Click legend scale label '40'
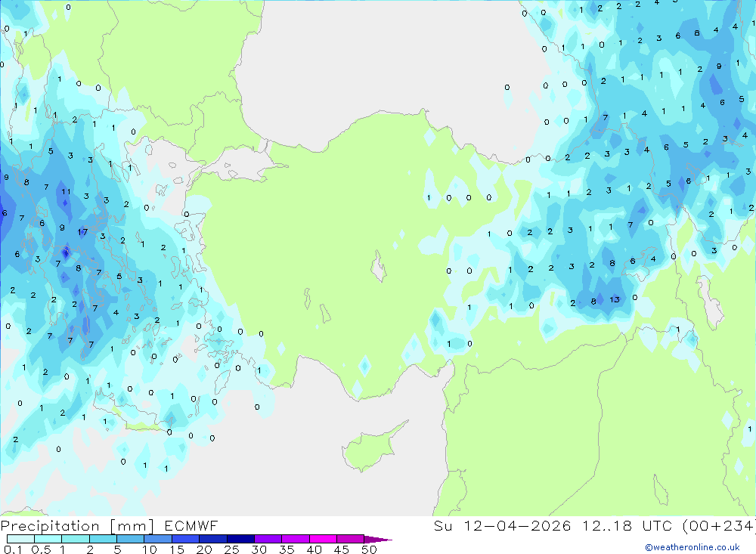The image size is (756, 554). pos(314,549)
